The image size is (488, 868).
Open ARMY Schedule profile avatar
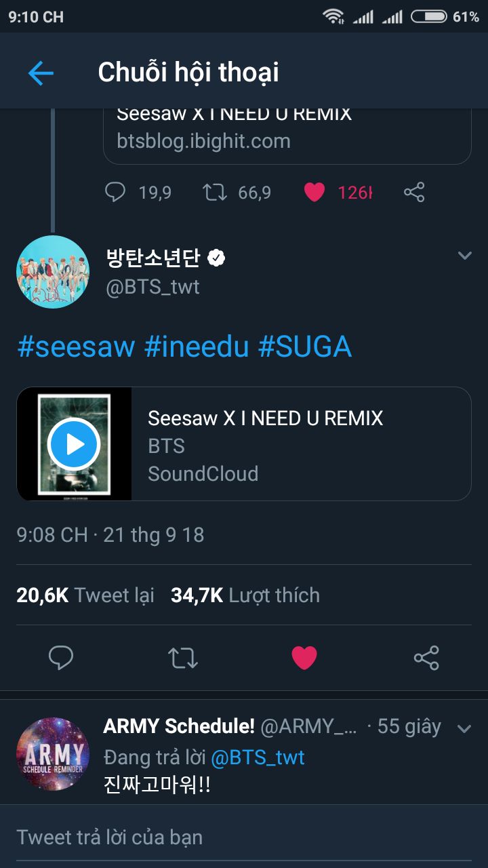pos(53,754)
